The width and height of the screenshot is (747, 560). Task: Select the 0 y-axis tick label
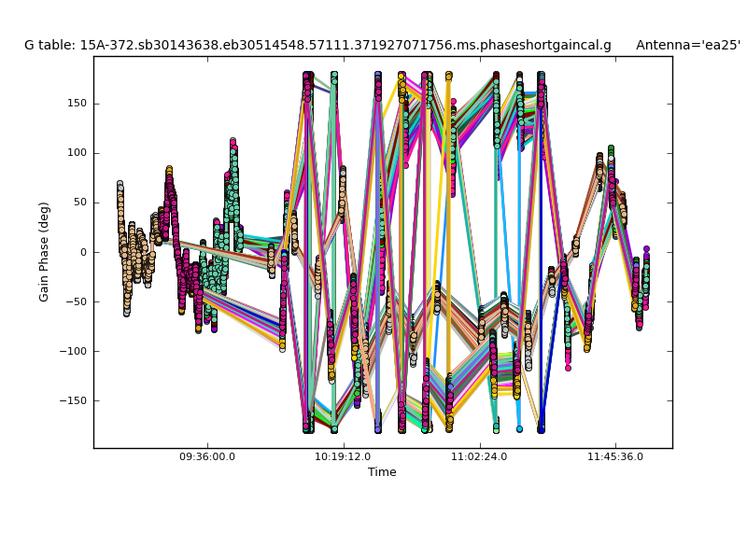83,252
